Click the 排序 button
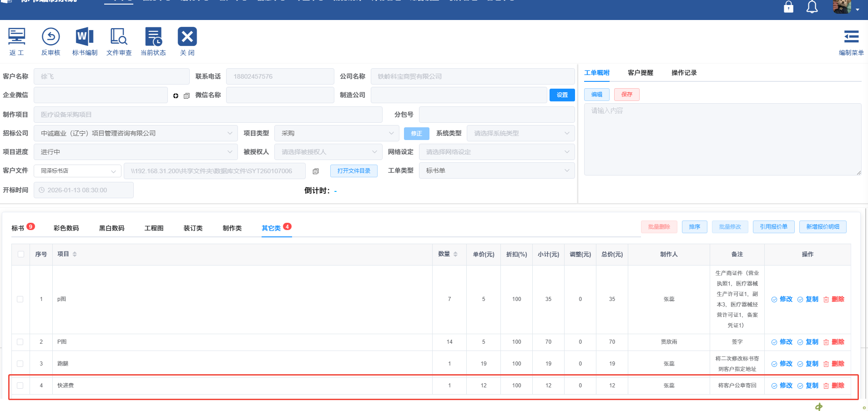Image resolution: width=868 pixels, height=411 pixels. click(695, 227)
